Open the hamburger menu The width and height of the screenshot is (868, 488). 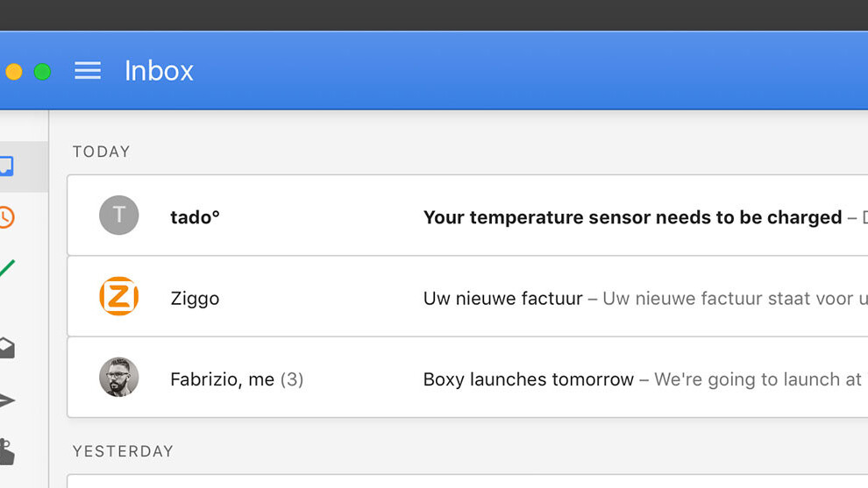tap(88, 71)
